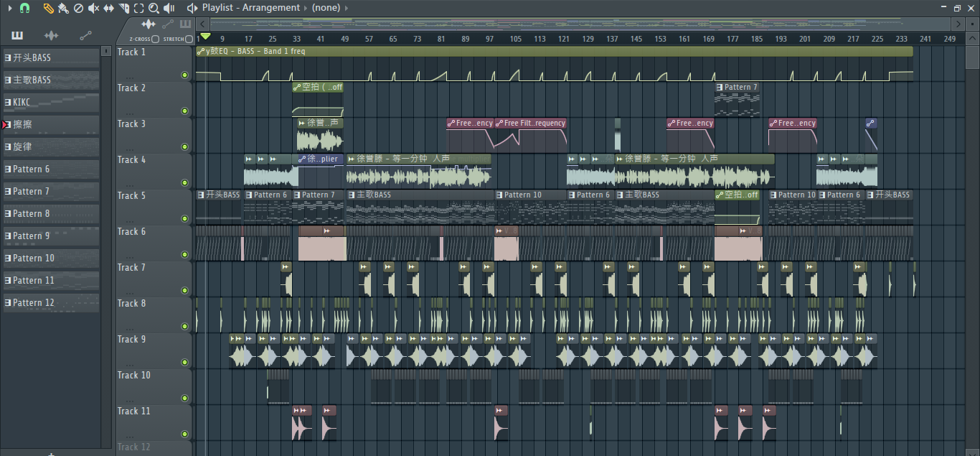Image resolution: width=980 pixels, height=456 pixels.
Task: Show audio clips tab in picker panel
Action: (x=51, y=35)
